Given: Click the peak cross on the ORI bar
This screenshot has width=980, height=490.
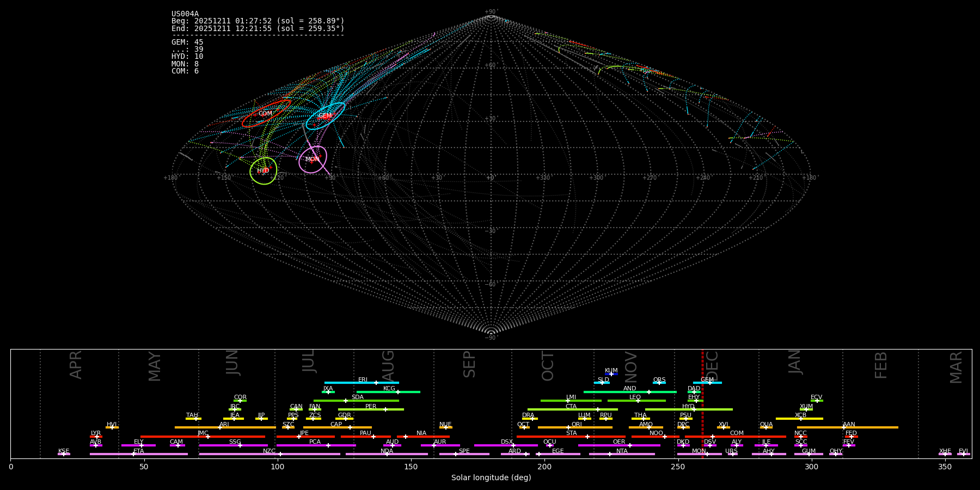Looking at the screenshot, I should (x=568, y=427).
